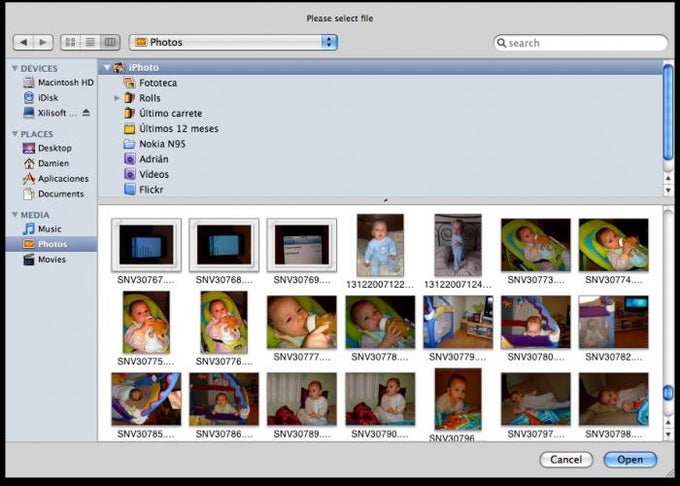Eject the Xilisoft volume
This screenshot has width=680, height=486.
tap(86, 113)
